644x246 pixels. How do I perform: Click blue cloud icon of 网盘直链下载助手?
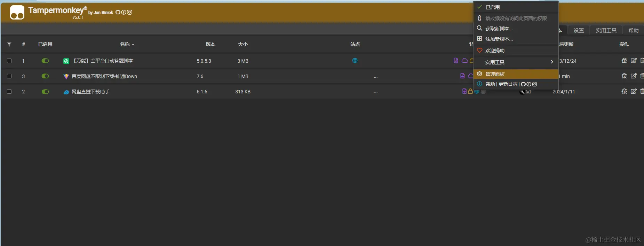click(x=66, y=92)
